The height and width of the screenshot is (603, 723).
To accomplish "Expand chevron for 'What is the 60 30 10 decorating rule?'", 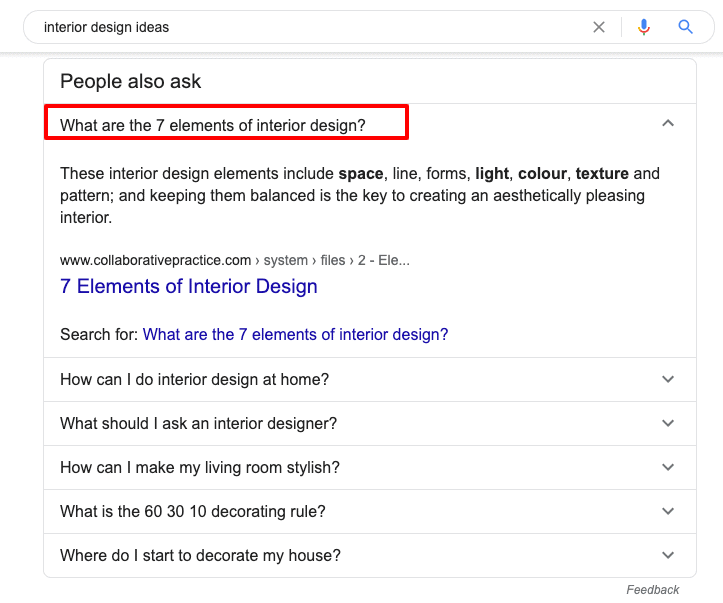I will tap(668, 511).
